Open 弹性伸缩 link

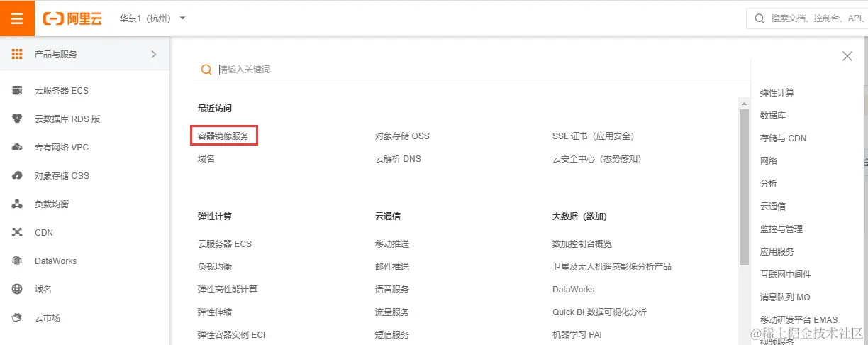coord(215,312)
